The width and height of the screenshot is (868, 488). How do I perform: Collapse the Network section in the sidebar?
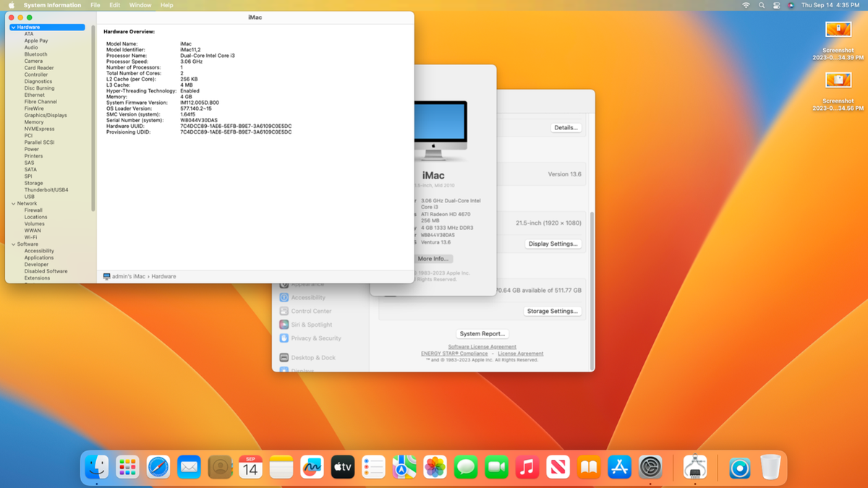[15, 203]
